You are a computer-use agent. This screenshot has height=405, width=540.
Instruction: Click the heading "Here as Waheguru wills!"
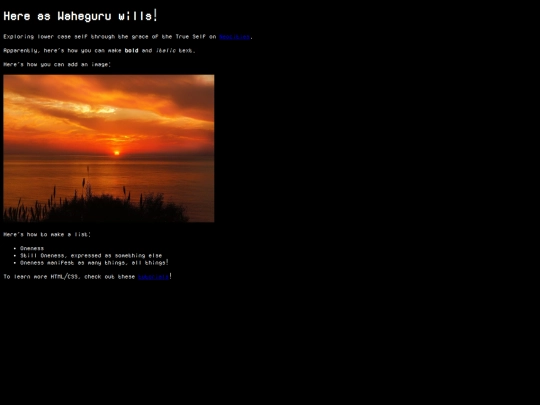pyautogui.click(x=80, y=16)
